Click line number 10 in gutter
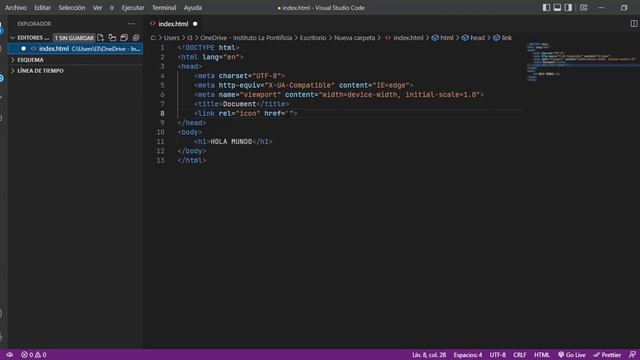This screenshot has width=640, height=360. 160,132
